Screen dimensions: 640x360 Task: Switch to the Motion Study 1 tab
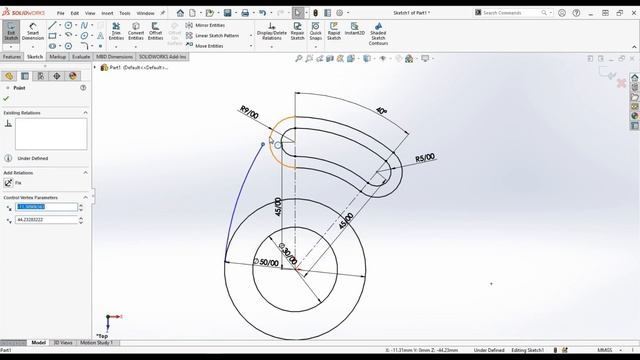coord(96,343)
